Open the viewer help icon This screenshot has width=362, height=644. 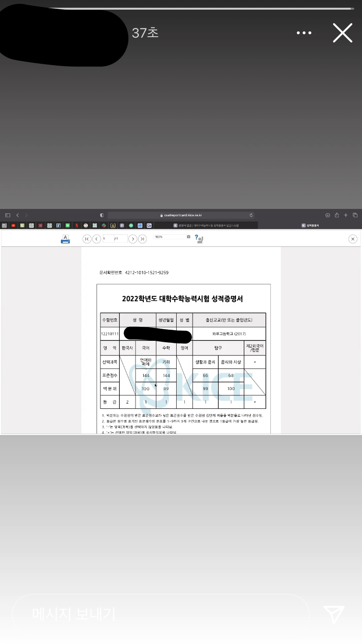pos(198,238)
